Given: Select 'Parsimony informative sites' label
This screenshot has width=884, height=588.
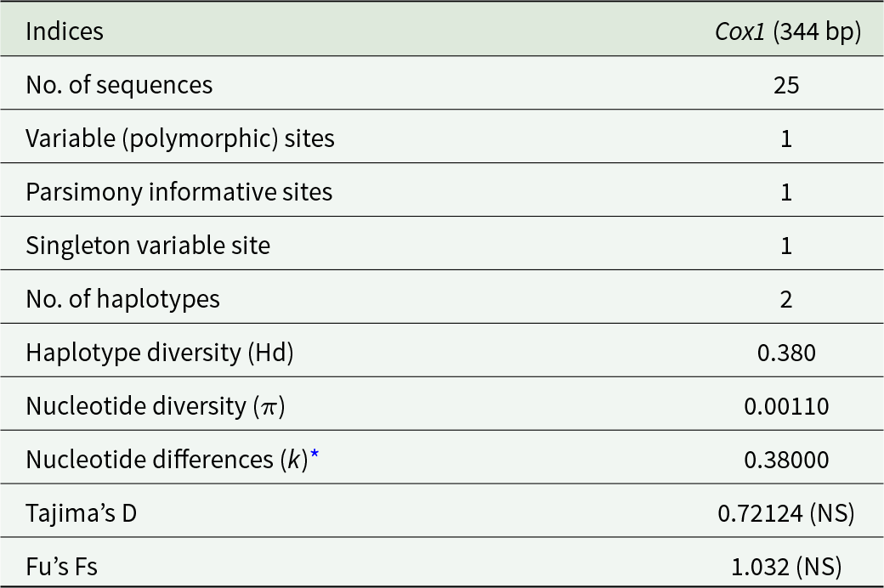Looking at the screenshot, I should 178,192.
